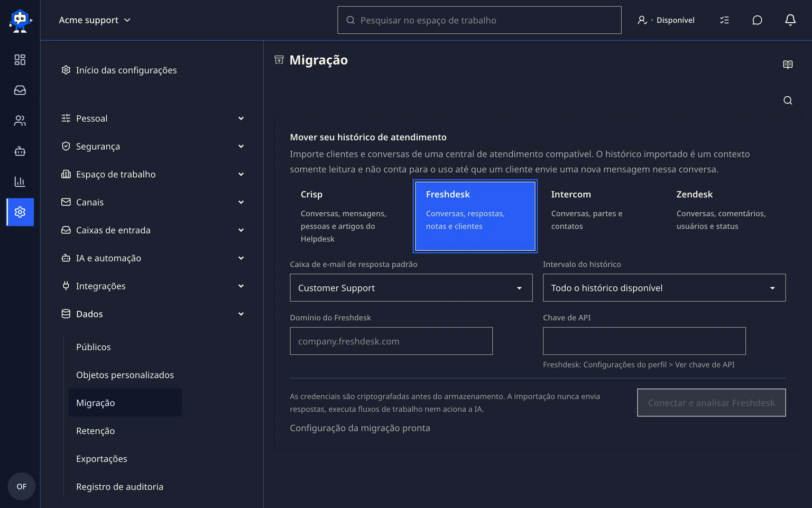Click the app robot logo
This screenshot has height=508, width=812.
pyautogui.click(x=20, y=20)
